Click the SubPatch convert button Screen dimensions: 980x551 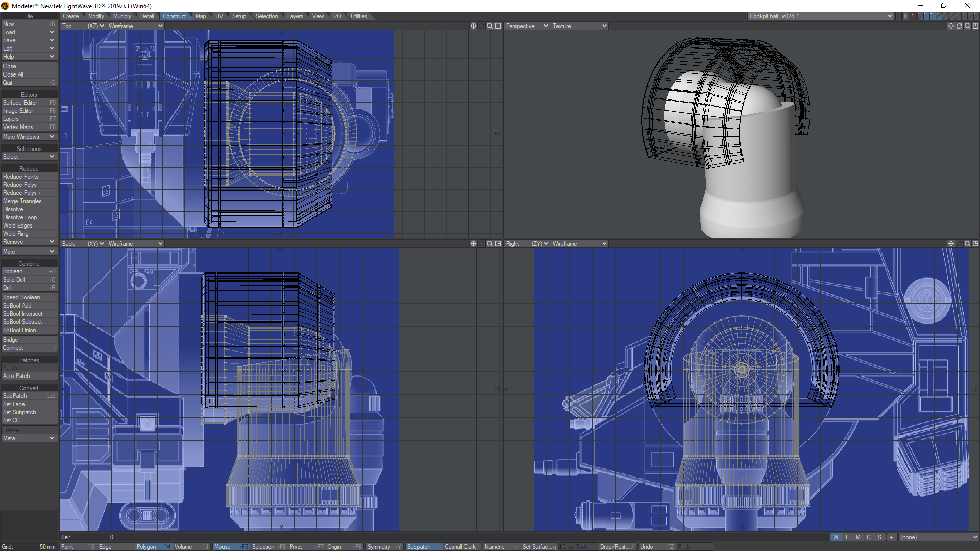coord(29,396)
